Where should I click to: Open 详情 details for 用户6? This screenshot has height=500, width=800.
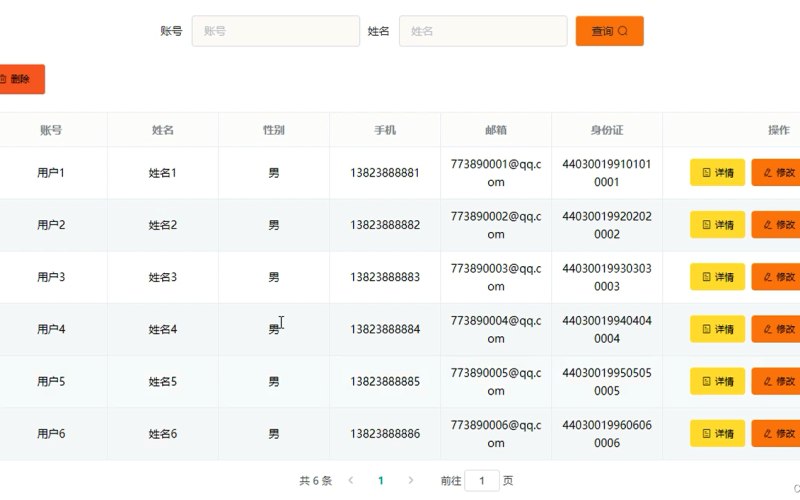click(717, 434)
